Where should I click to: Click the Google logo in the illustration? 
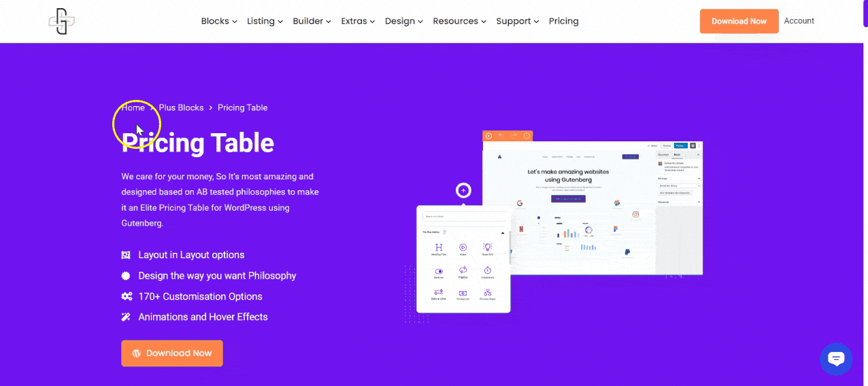click(x=519, y=203)
